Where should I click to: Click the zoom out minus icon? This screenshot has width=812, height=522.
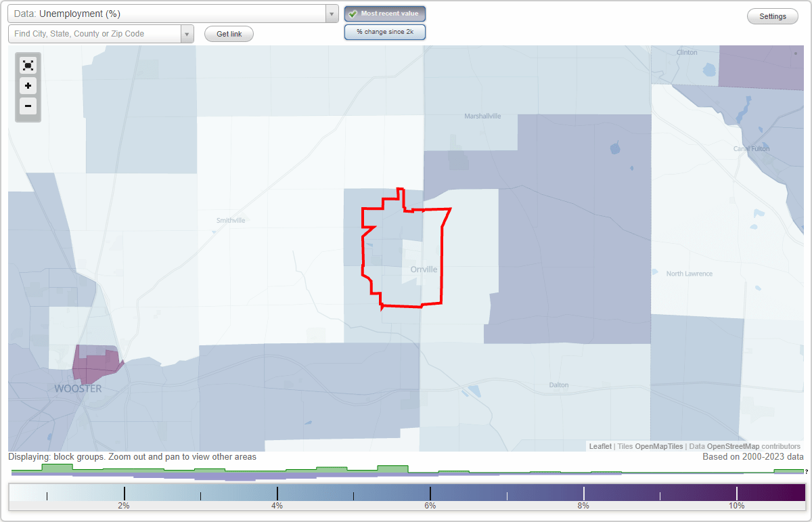[x=28, y=106]
